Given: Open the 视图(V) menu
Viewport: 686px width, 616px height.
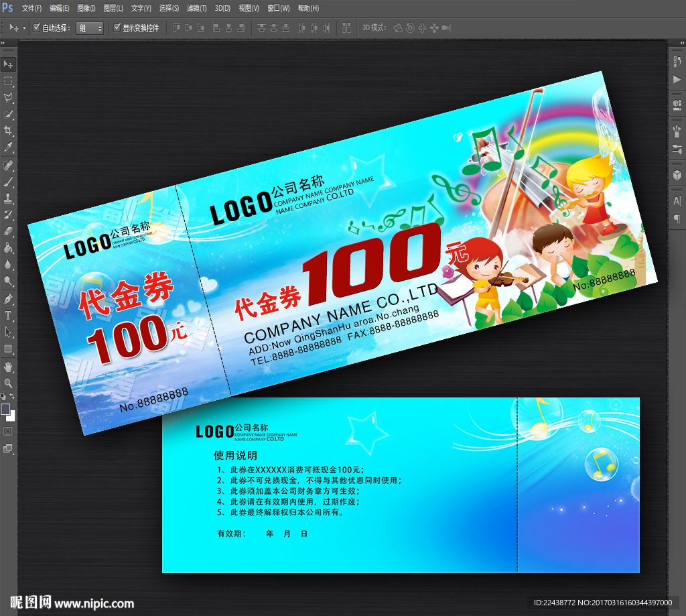Looking at the screenshot, I should tap(249, 8).
